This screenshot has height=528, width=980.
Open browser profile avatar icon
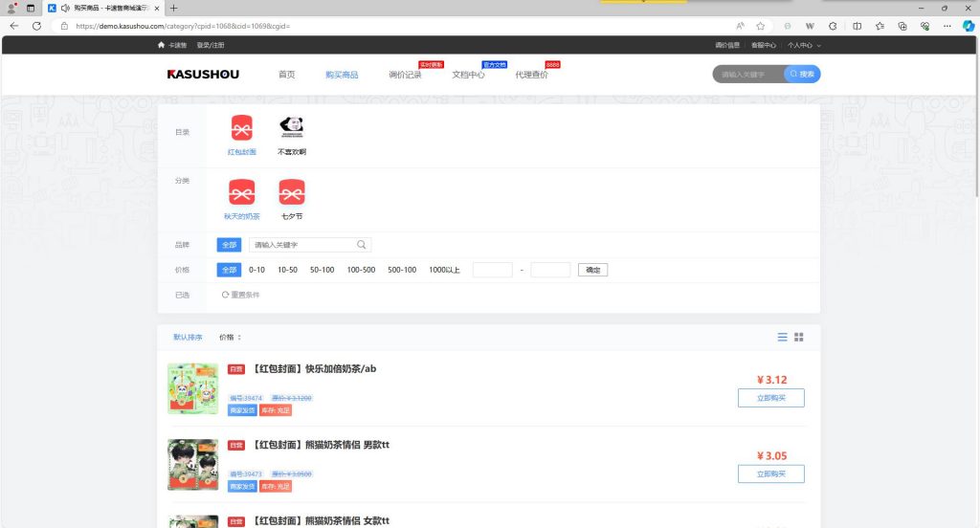pyautogui.click(x=11, y=8)
